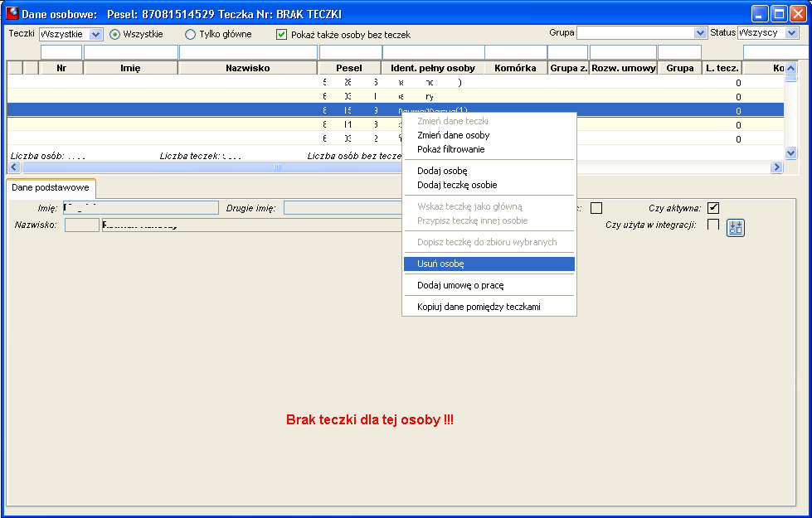Image resolution: width=812 pixels, height=518 pixels.
Task: Sort by the Pesel column header
Action: [349, 68]
